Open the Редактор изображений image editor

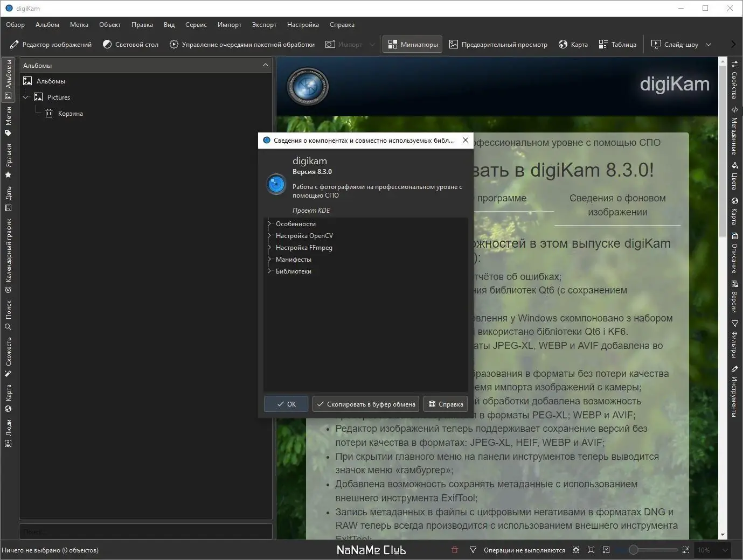point(51,45)
